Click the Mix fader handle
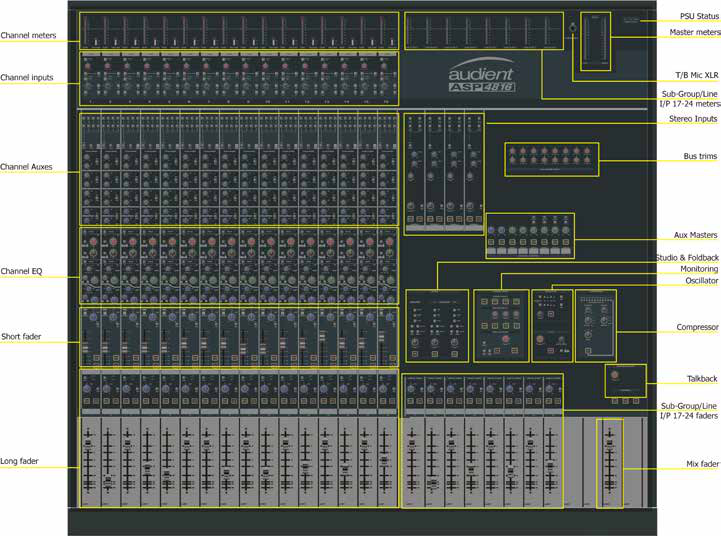The height and width of the screenshot is (536, 721). tap(610, 443)
